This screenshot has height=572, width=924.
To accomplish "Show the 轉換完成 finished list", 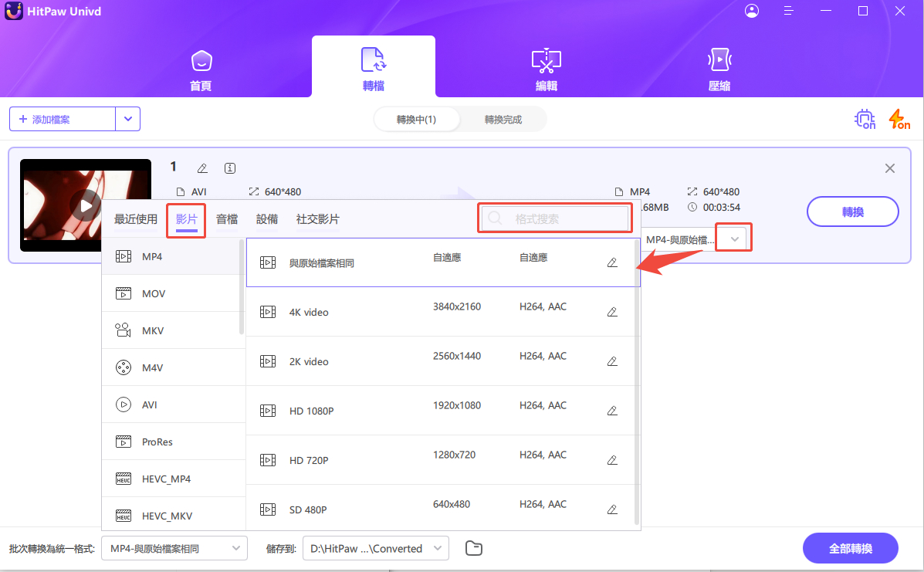I will (503, 120).
